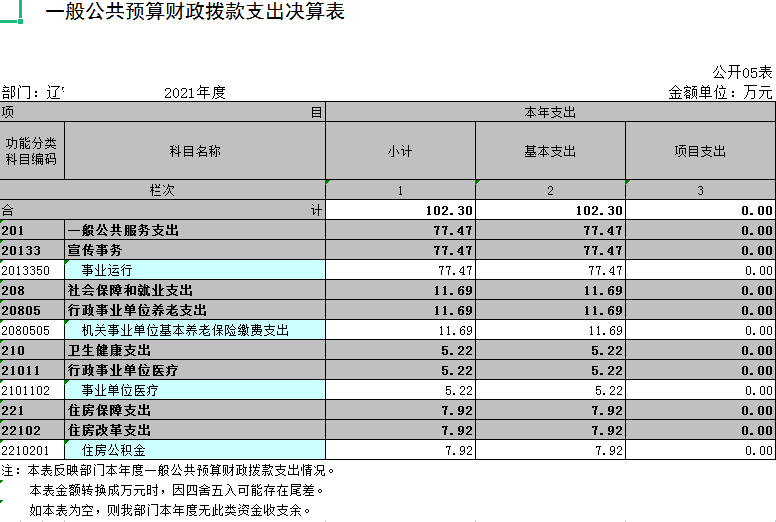Click the 小计 total 102.30 in 合计 row
The height and width of the screenshot is (522, 776).
point(400,210)
